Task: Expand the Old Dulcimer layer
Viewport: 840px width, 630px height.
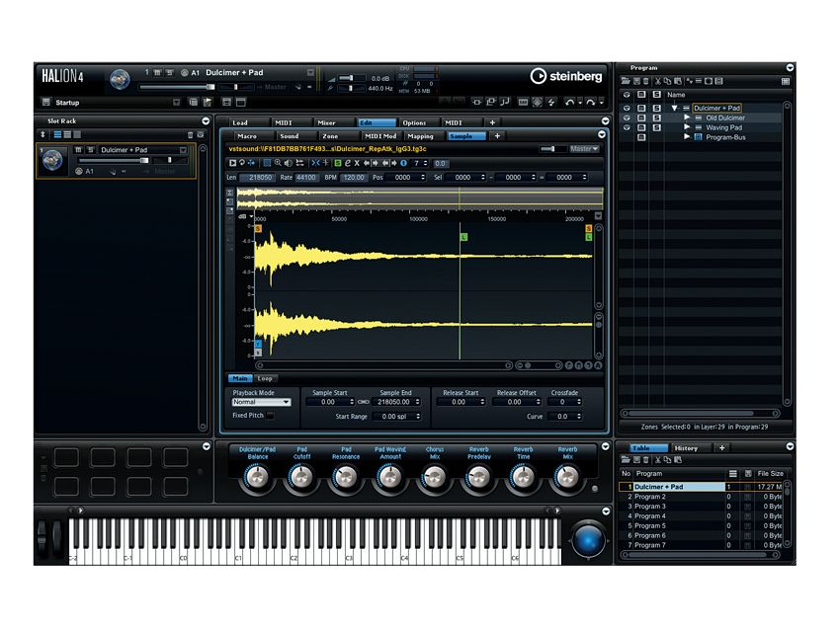Action: coord(687,118)
